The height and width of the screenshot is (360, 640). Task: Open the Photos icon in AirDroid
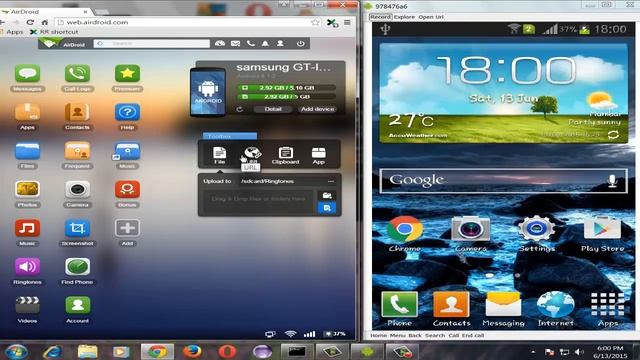tap(27, 189)
